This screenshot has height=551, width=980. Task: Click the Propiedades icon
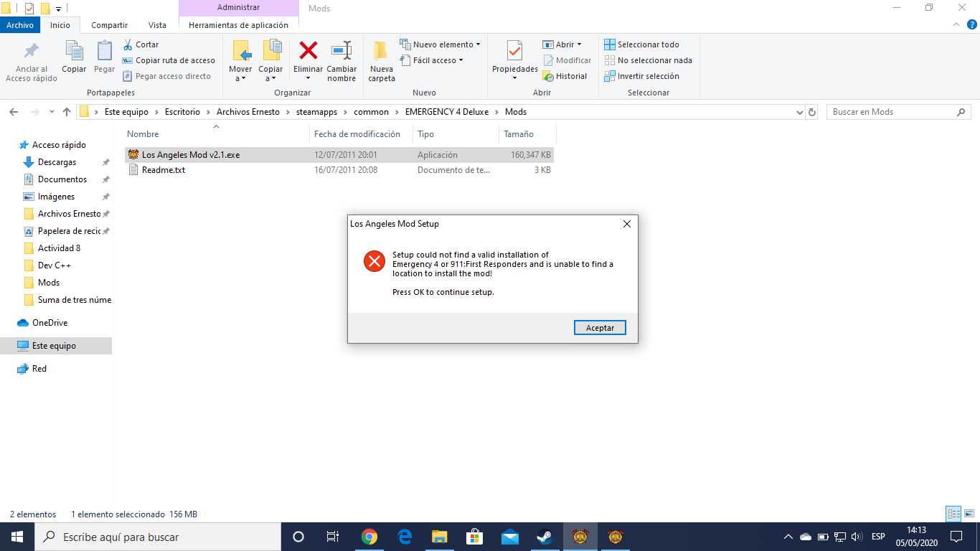(514, 50)
